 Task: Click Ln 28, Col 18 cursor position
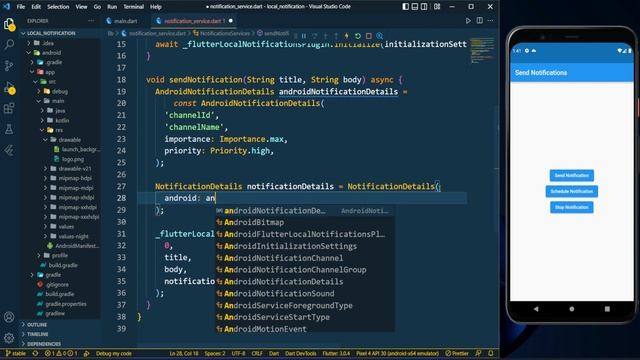(184, 353)
